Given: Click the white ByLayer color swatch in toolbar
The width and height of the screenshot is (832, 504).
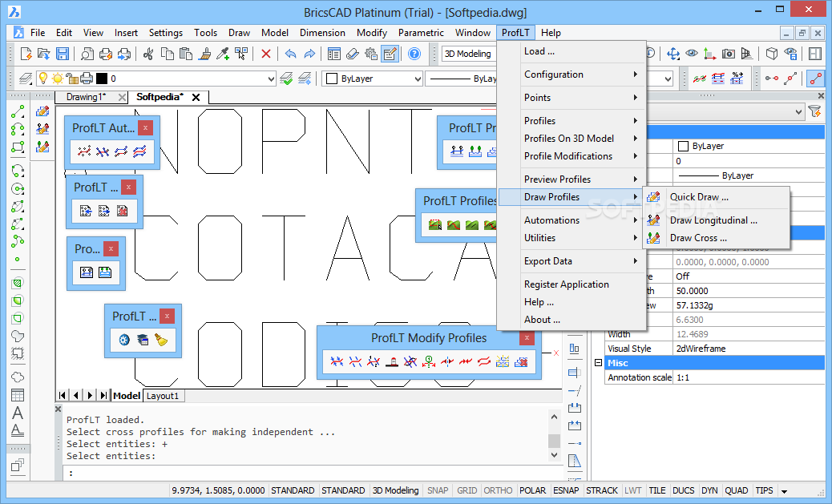Looking at the screenshot, I should (x=332, y=79).
